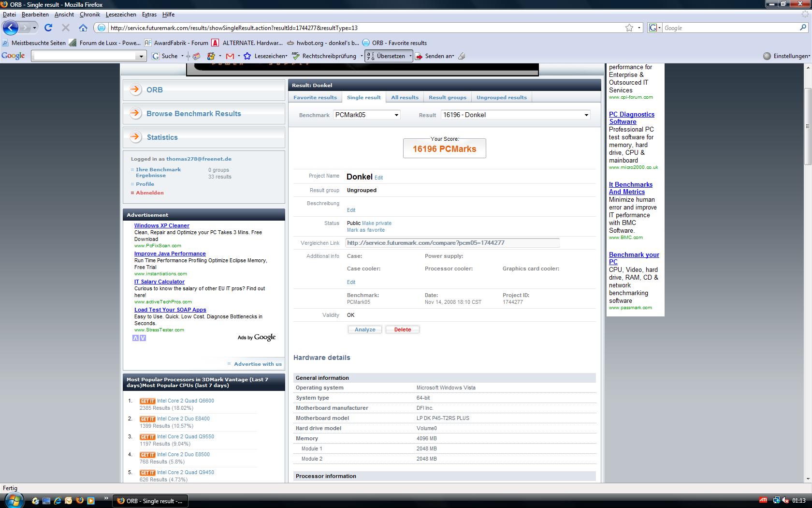Click the Statistics orange arrow icon

click(135, 137)
